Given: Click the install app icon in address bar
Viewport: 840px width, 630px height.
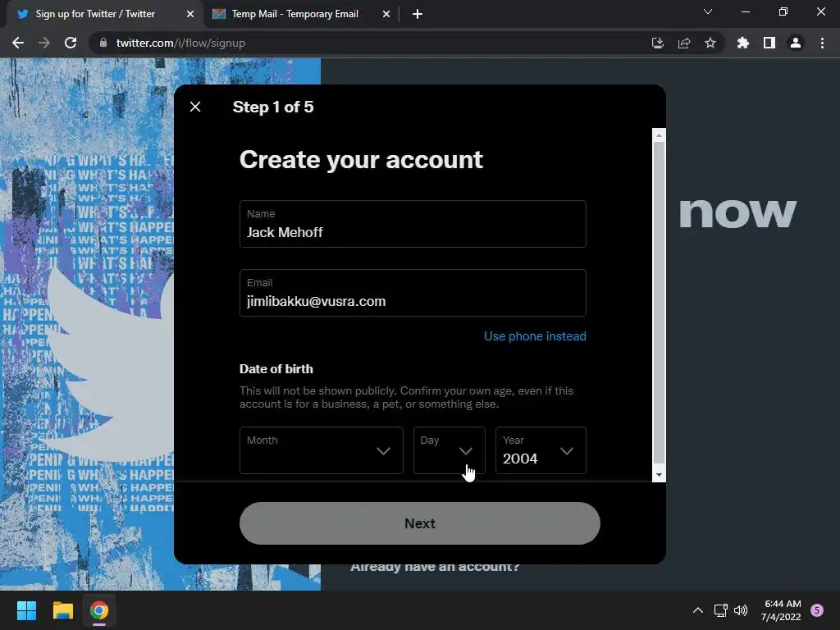Looking at the screenshot, I should point(657,43).
